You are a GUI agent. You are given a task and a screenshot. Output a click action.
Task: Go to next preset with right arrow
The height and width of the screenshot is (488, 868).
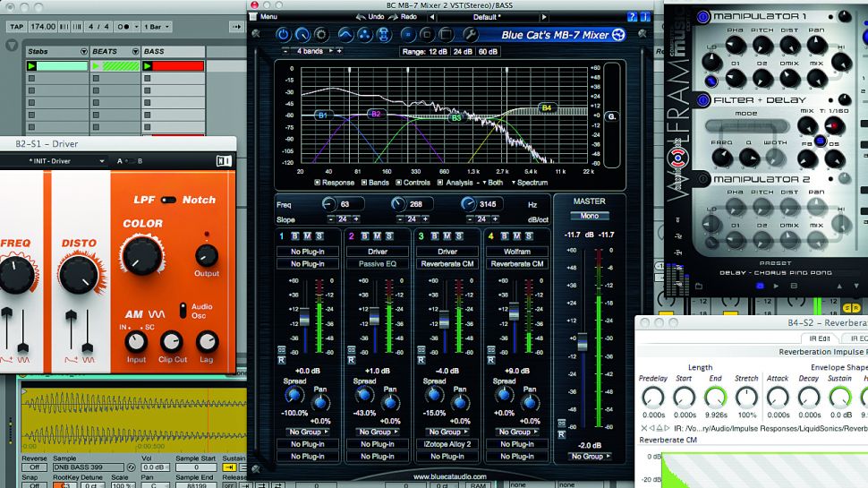[x=544, y=17]
